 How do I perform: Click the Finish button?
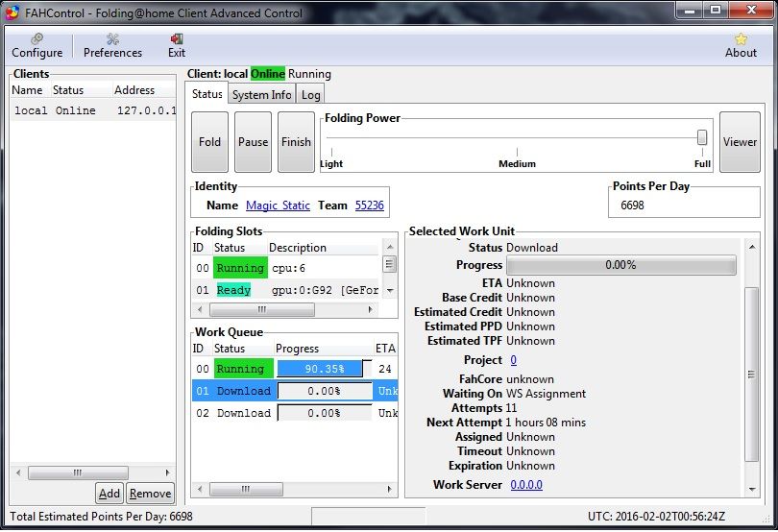tap(296, 142)
